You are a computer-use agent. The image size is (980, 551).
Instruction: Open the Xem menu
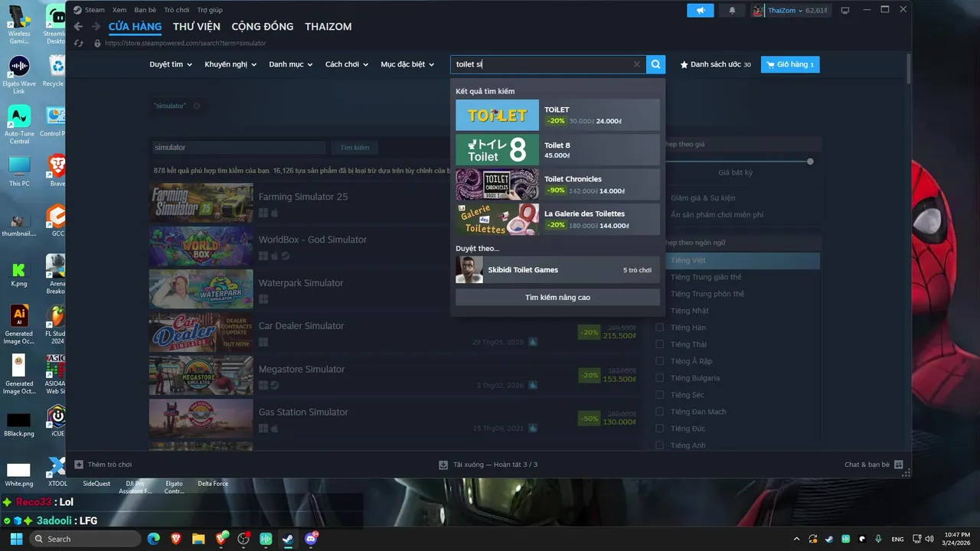[x=119, y=10]
